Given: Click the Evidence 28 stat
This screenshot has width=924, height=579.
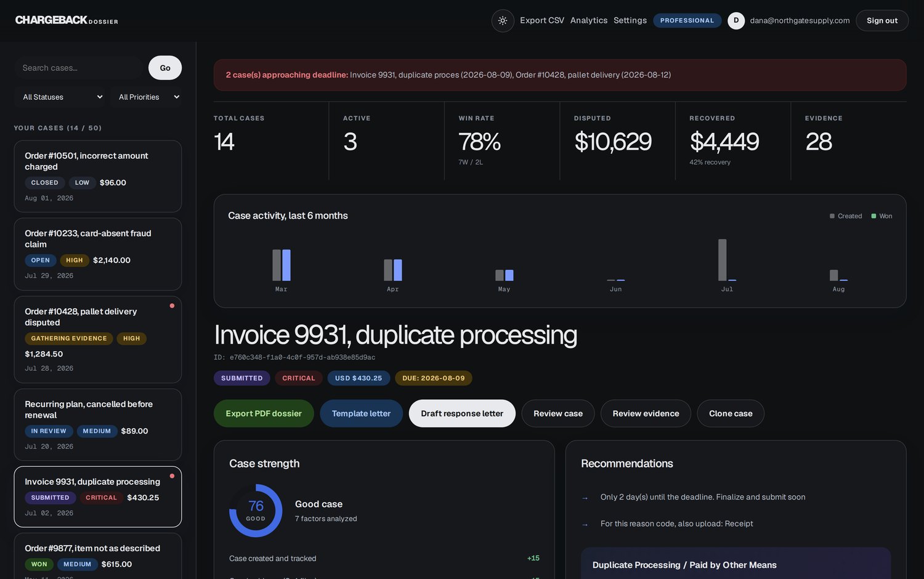Looking at the screenshot, I should point(849,141).
